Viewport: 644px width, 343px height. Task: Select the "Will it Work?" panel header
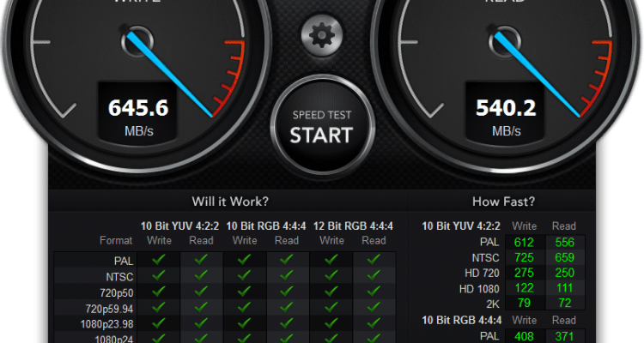click(x=229, y=202)
